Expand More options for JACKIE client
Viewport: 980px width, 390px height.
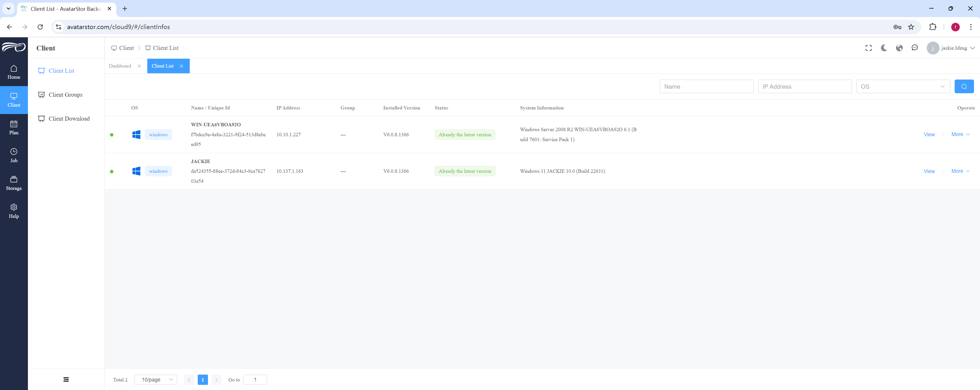pyautogui.click(x=960, y=171)
